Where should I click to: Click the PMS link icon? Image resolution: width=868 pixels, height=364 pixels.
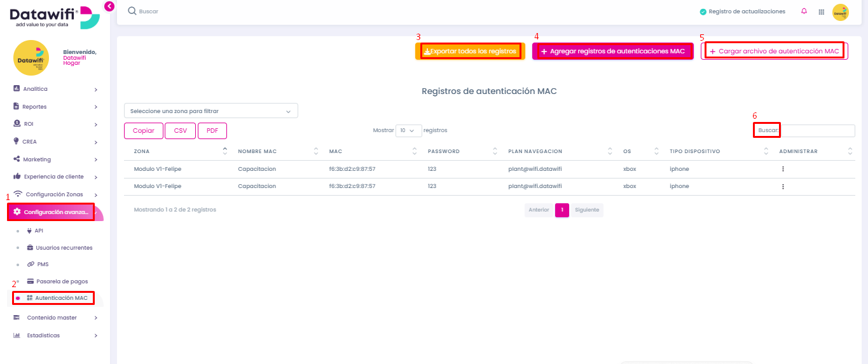click(31, 264)
